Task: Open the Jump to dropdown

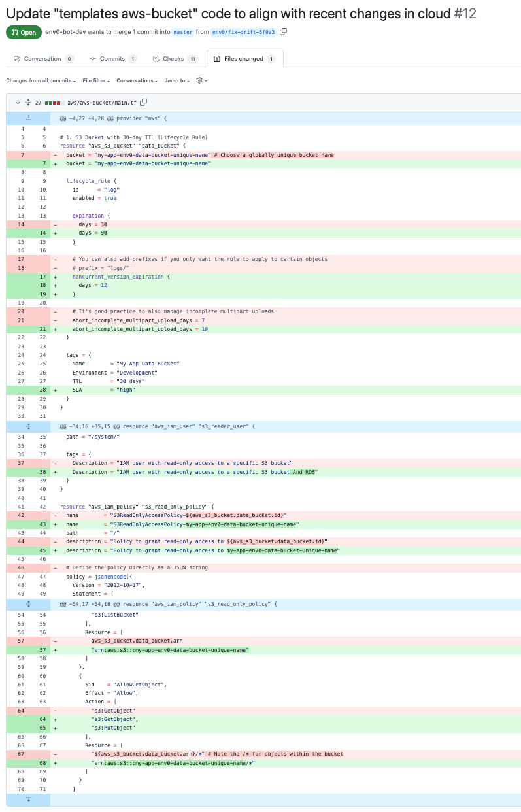Action: click(177, 80)
